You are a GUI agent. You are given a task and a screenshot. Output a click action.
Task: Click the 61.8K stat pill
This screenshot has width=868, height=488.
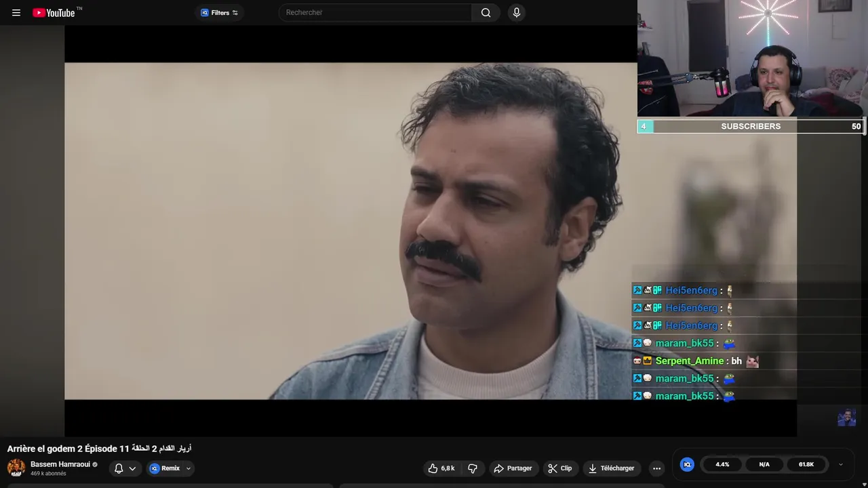click(x=806, y=464)
